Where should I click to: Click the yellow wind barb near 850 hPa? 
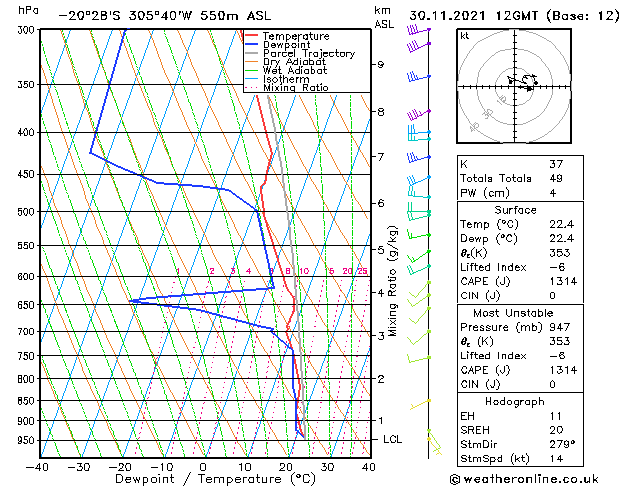[x=420, y=405]
